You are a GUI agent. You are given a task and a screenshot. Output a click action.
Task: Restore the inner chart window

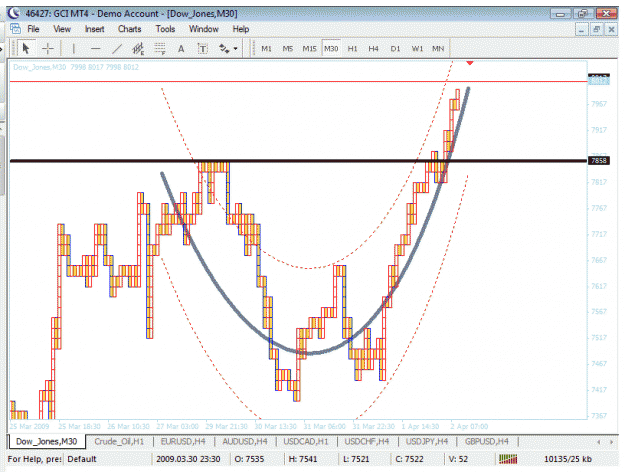(597, 29)
